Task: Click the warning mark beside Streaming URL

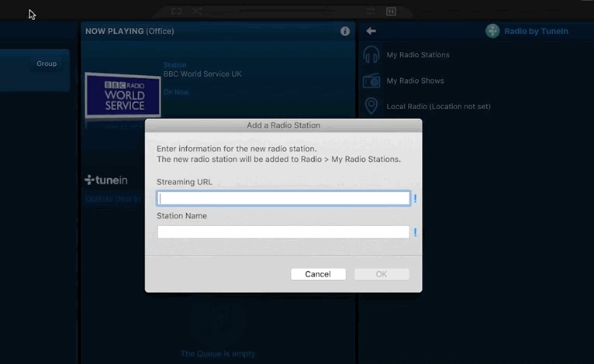Action: [415, 198]
